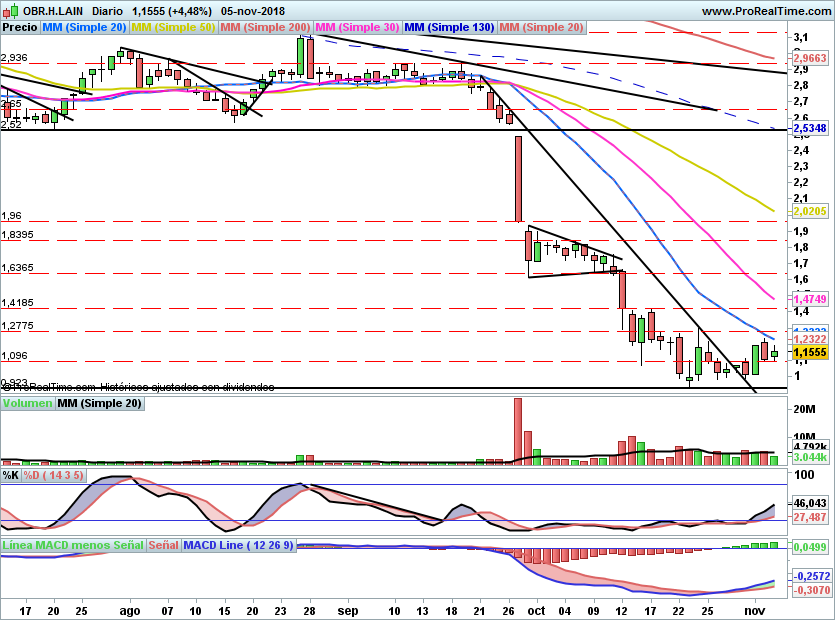Click the 05-nov-2018 date text
835x620 pixels.
click(x=253, y=11)
